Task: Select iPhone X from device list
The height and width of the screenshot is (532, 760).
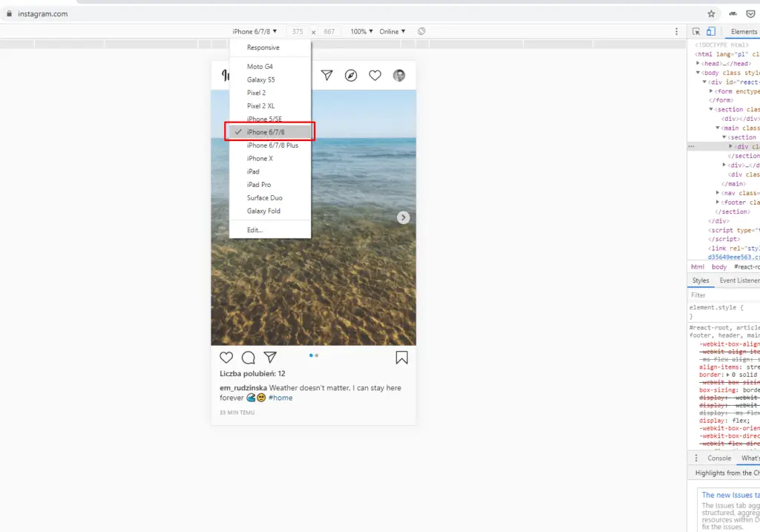Action: [x=260, y=159]
